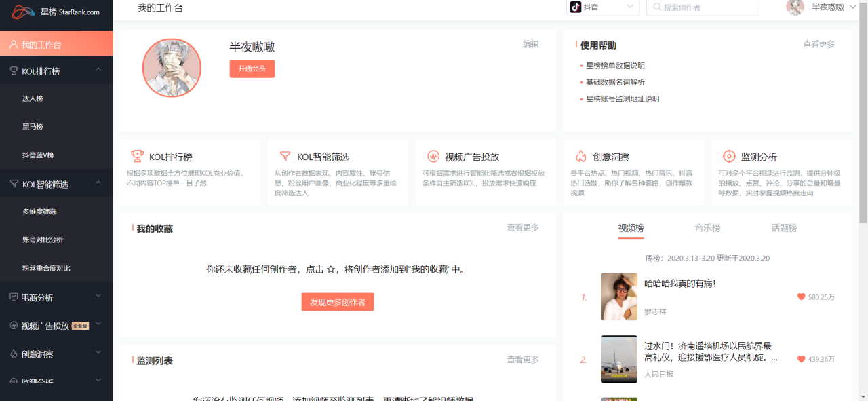Click the 罗志祥 video thumbnail
868x401 pixels.
click(618, 297)
